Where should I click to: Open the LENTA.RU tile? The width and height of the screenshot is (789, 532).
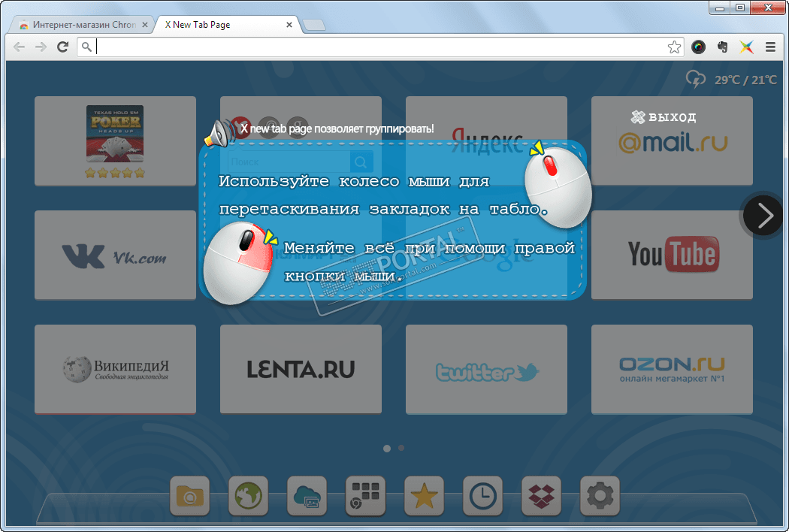pyautogui.click(x=301, y=370)
